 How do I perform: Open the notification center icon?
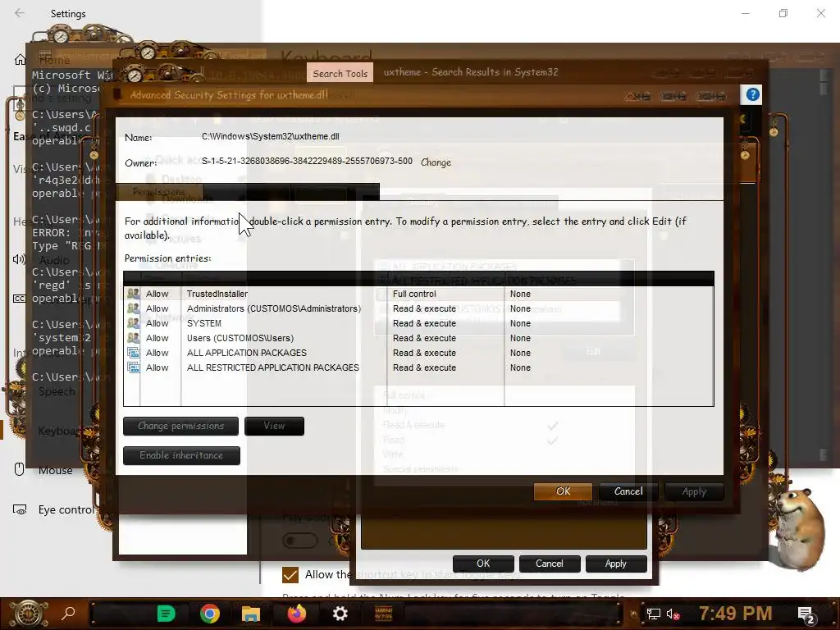[806, 614]
